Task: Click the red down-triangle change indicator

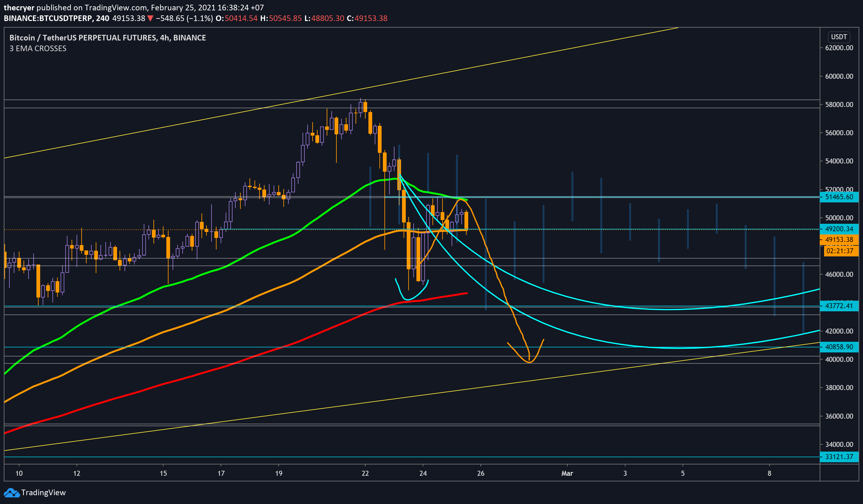Action: point(150,19)
